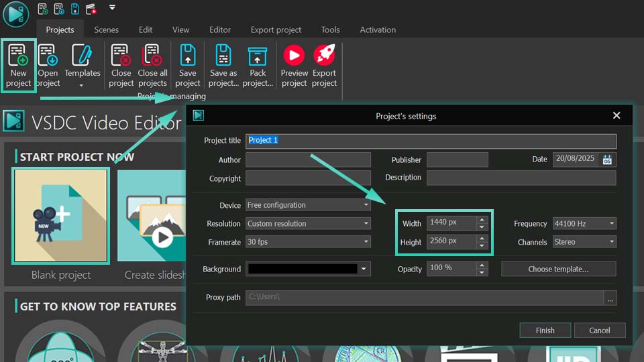
Task: Click into the Project title field
Action: pos(431,141)
